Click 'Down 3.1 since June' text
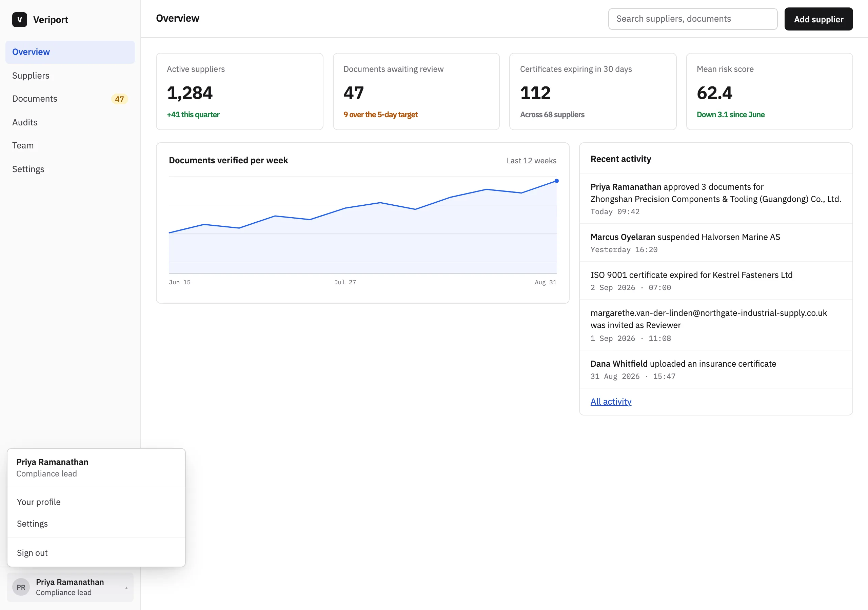 click(730, 115)
